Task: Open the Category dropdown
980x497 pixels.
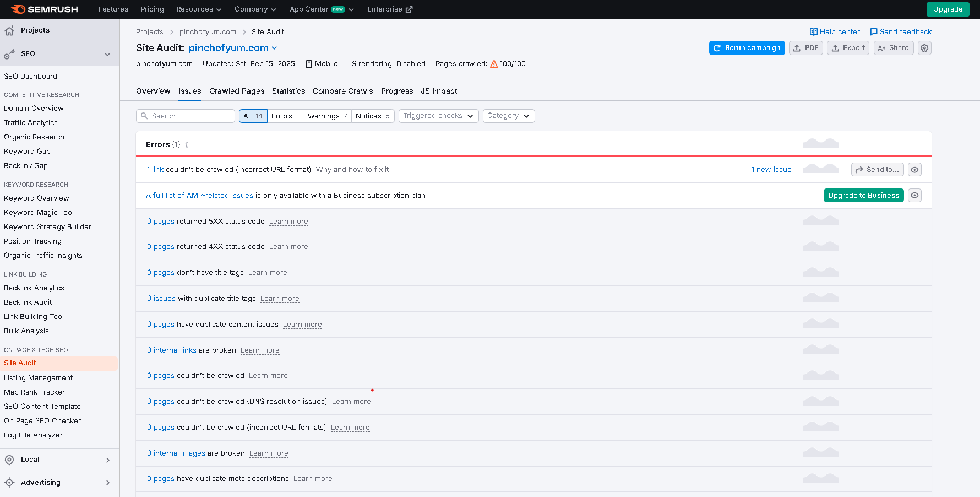Action: click(x=509, y=116)
